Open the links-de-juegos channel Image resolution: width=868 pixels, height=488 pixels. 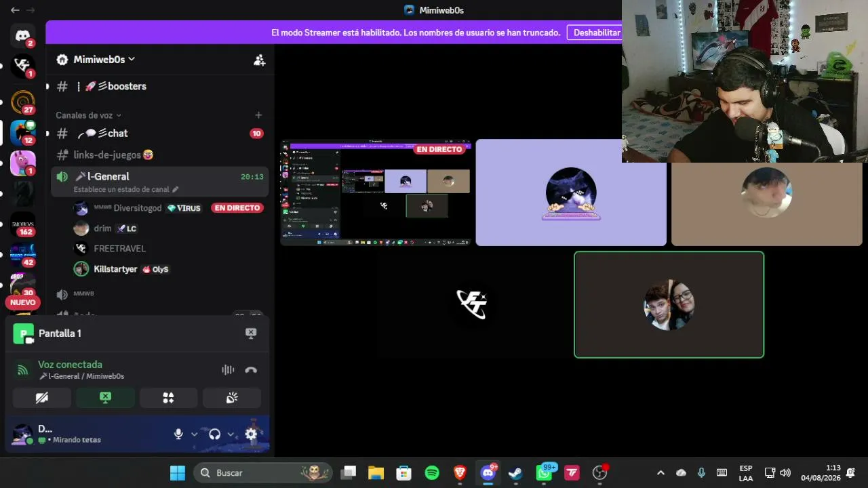159,155
